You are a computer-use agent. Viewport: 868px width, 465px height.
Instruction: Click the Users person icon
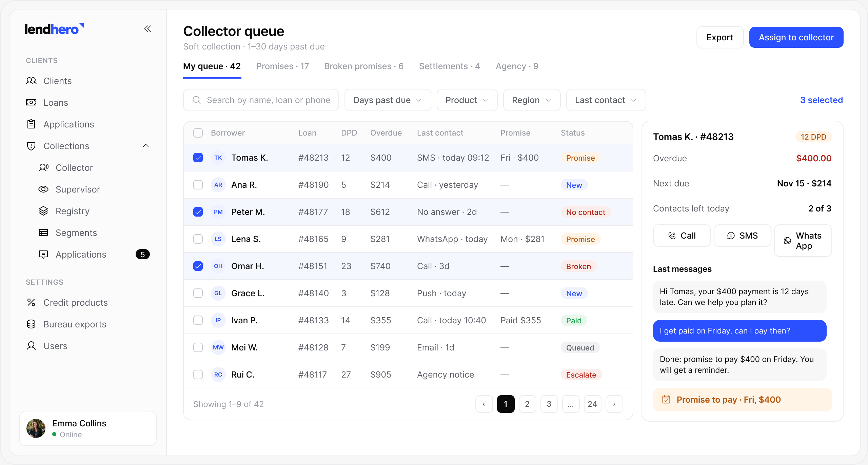click(x=31, y=346)
